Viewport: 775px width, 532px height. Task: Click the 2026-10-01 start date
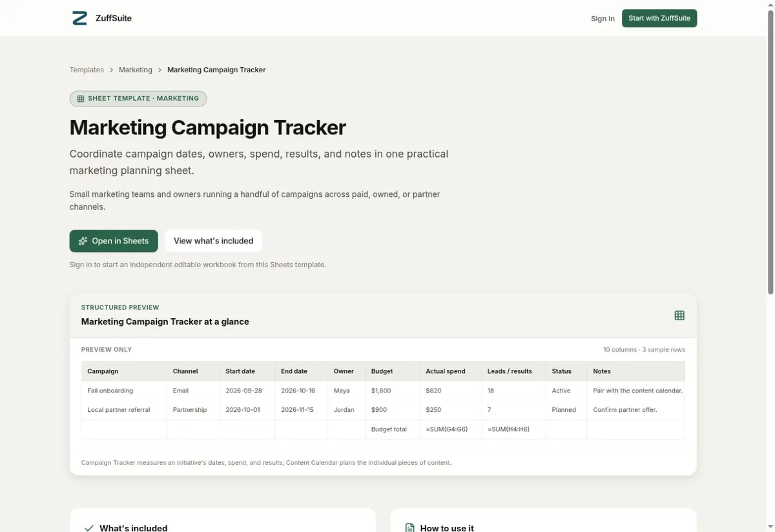(247, 410)
